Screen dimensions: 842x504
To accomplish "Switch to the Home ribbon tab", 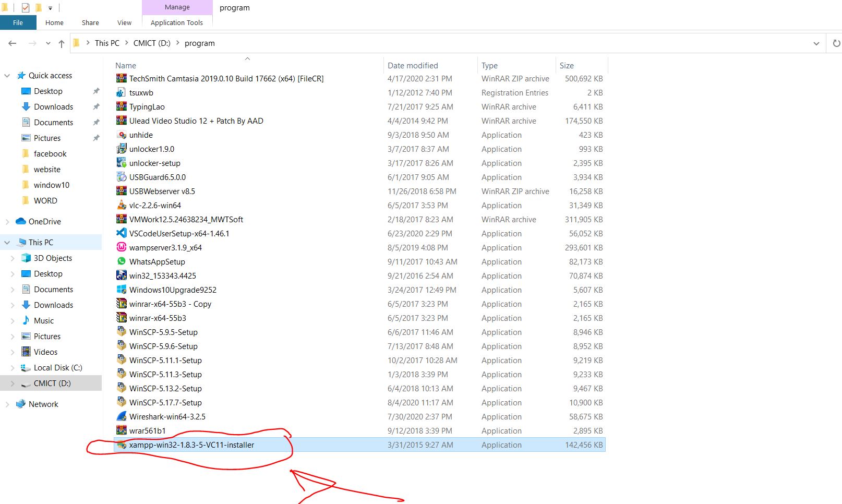I will [54, 22].
